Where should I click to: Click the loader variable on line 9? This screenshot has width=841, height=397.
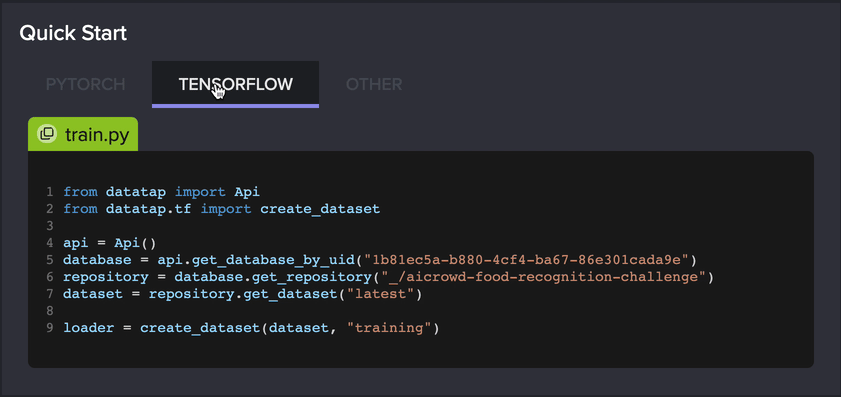[88, 328]
